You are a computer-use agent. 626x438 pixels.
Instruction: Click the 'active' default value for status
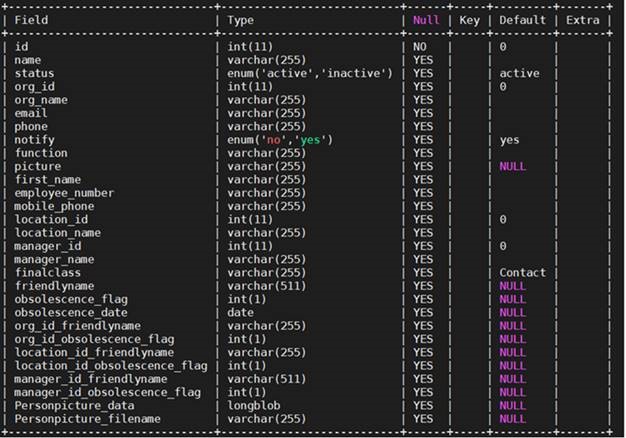point(519,73)
